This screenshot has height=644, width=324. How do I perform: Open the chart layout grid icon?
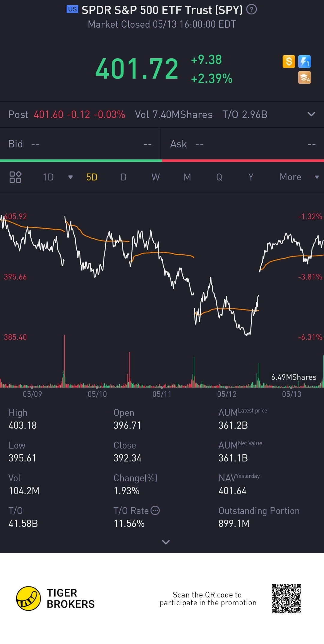click(x=15, y=177)
